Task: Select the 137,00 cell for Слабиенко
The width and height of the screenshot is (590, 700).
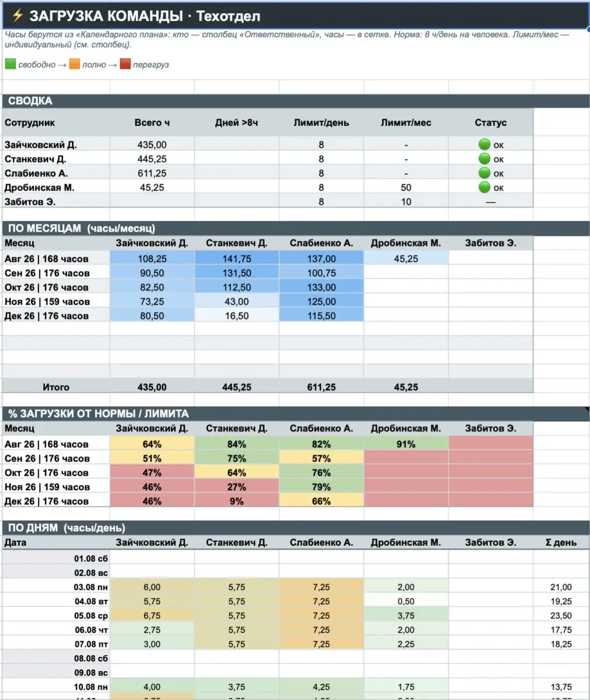Action: click(x=322, y=258)
